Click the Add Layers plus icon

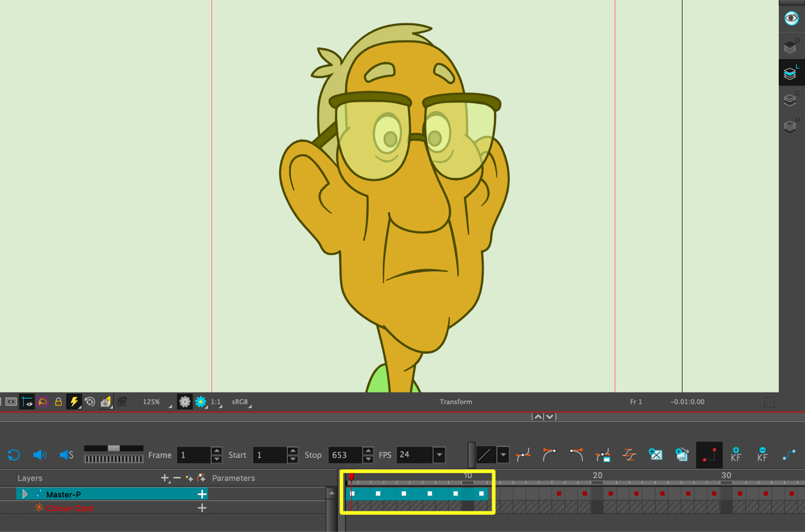(165, 478)
